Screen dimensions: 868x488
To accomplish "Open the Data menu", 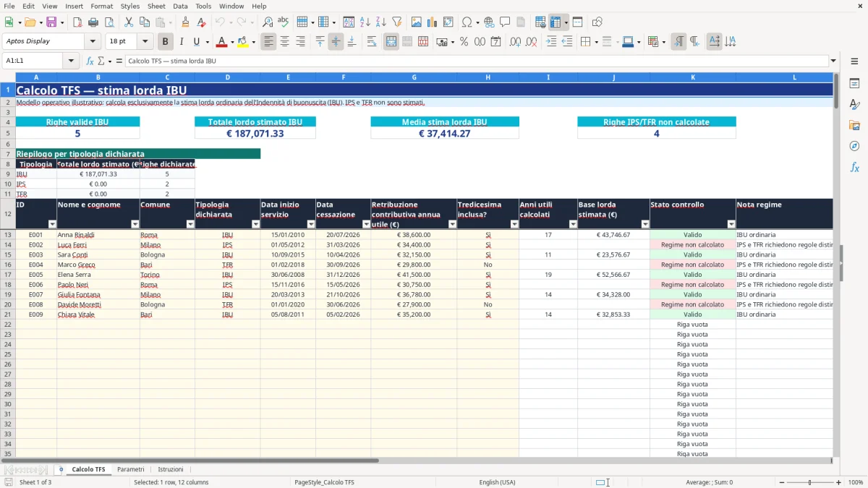I will [180, 6].
